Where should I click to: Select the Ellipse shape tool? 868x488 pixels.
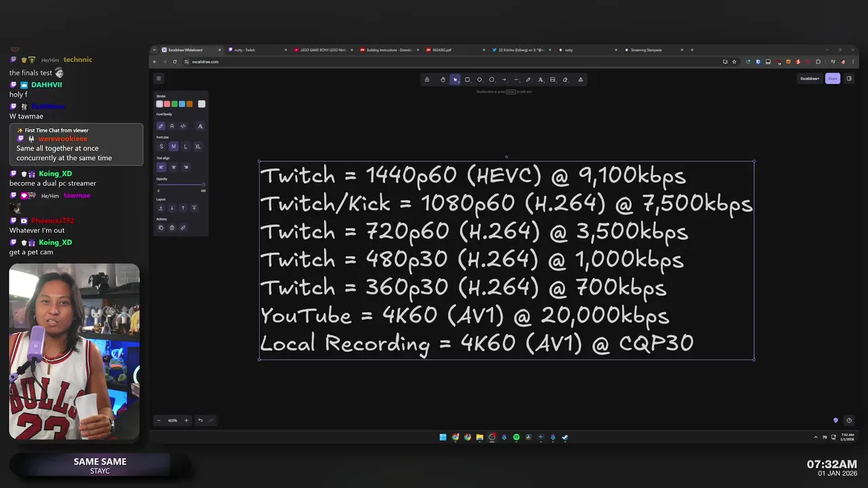[492, 79]
